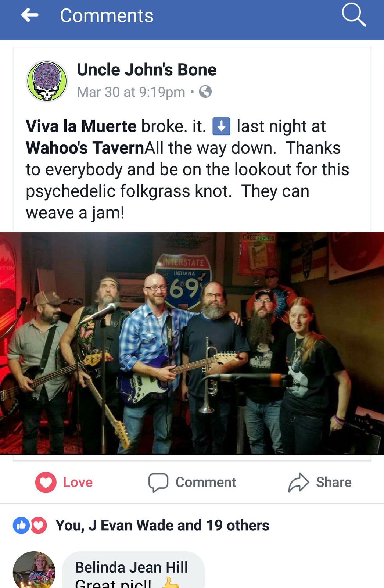
Task: Open the Viva la Muerte tagged page
Action: (81, 126)
